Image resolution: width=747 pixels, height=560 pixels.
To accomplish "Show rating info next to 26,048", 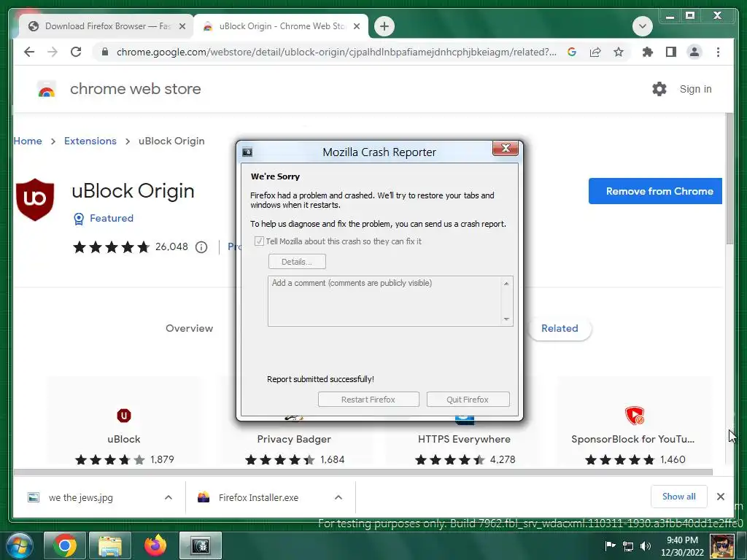I will (201, 247).
